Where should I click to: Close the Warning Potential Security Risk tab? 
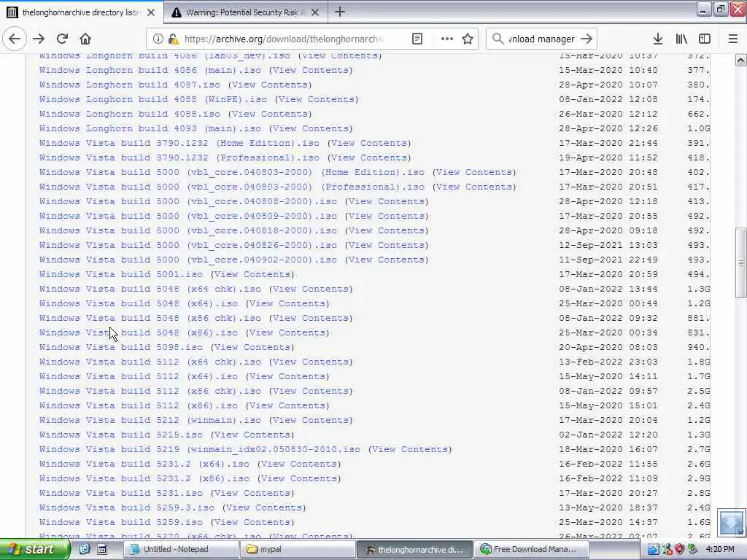point(315,12)
